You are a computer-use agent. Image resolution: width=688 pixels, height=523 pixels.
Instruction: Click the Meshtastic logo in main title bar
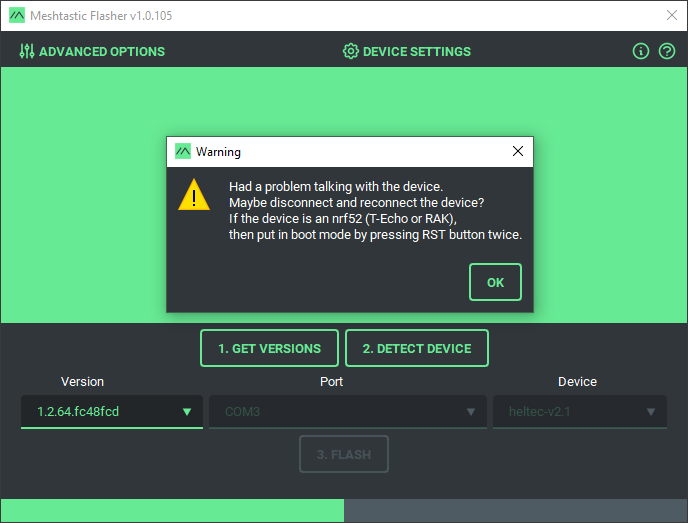[x=17, y=15]
